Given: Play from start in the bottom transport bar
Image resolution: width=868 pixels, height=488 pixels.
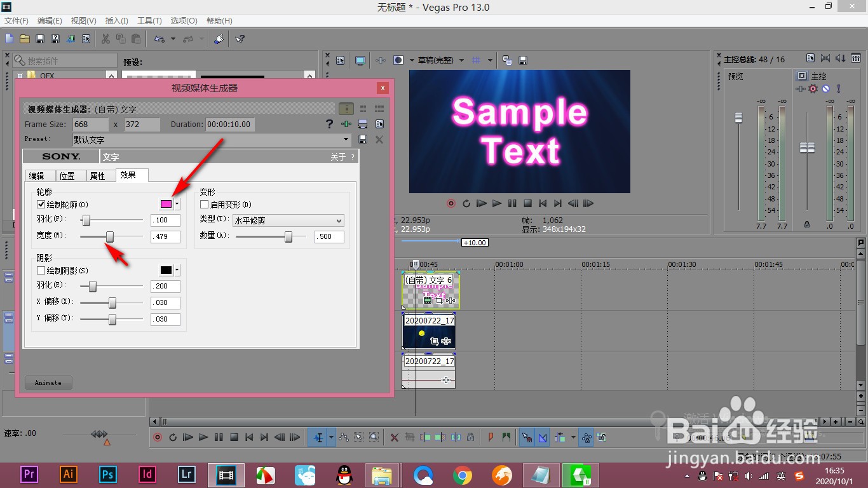Looking at the screenshot, I should [188, 437].
